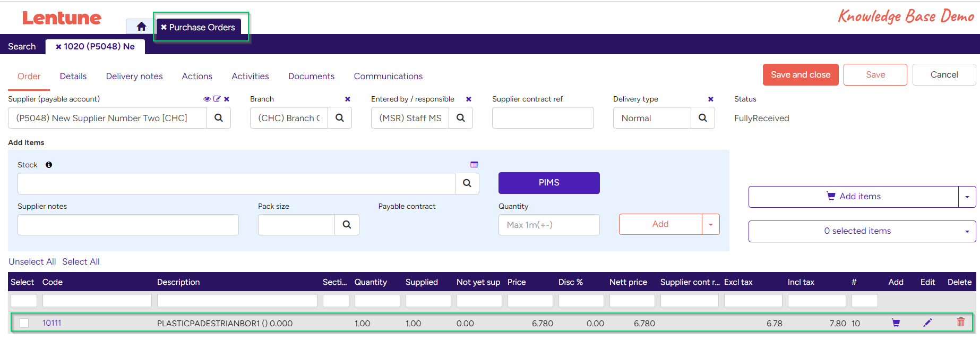
Task: Clear the Branch field with its X icon
Action: pos(348,99)
